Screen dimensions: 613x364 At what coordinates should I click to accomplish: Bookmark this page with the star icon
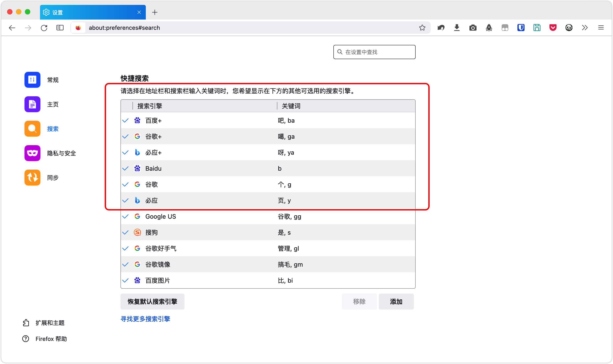pos(422,28)
